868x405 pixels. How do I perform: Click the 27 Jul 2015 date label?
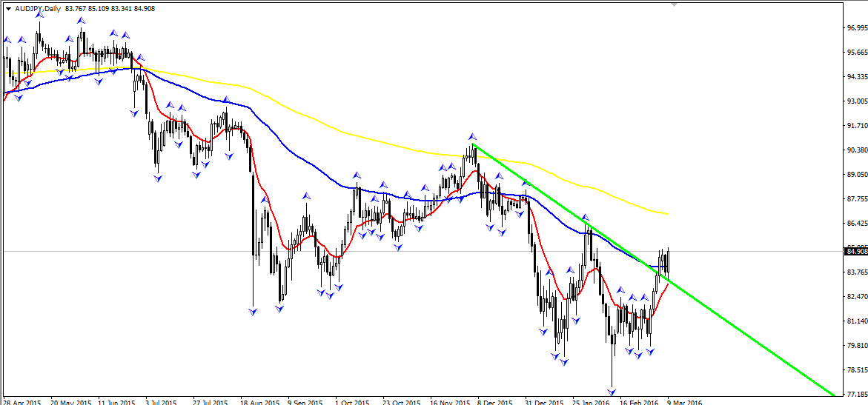coord(211,402)
